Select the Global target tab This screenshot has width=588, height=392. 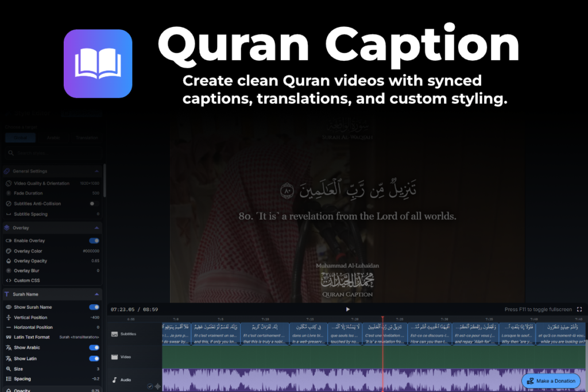coord(21,138)
